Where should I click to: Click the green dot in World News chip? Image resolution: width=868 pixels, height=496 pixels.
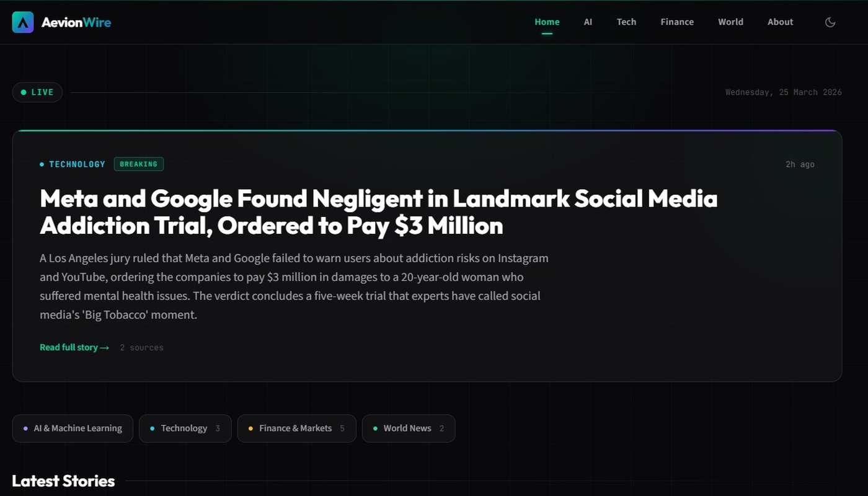(375, 428)
